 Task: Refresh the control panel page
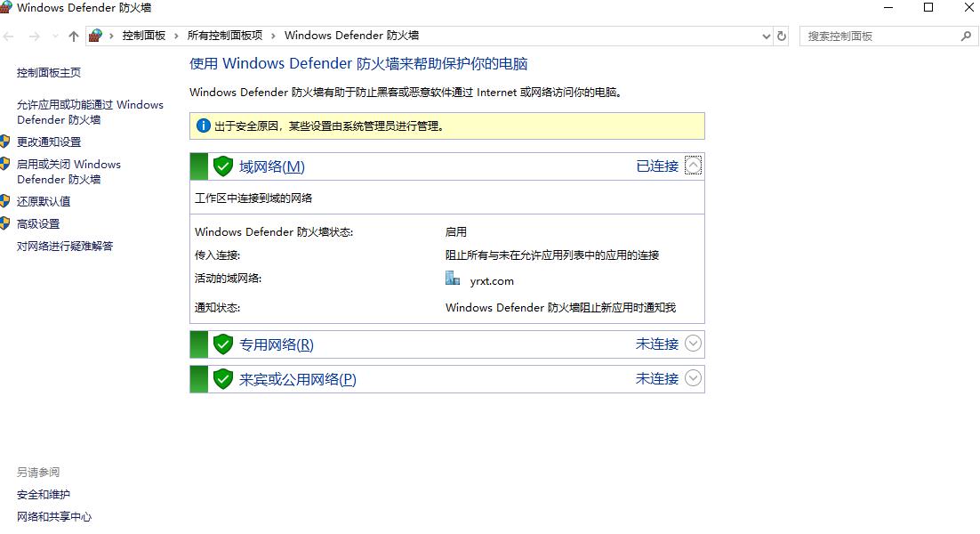pos(782,36)
